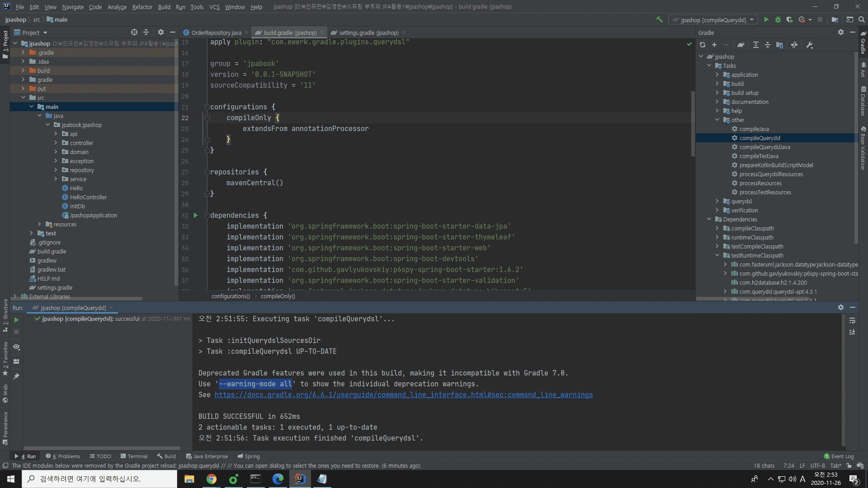Collapse the Dependencies node in Gradle
The height and width of the screenshot is (488, 868).
click(x=709, y=219)
